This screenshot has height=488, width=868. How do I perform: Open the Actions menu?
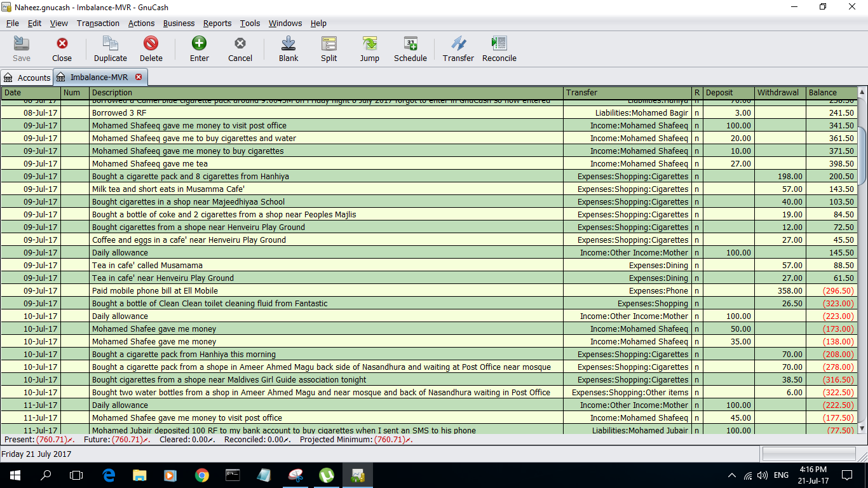click(x=141, y=23)
